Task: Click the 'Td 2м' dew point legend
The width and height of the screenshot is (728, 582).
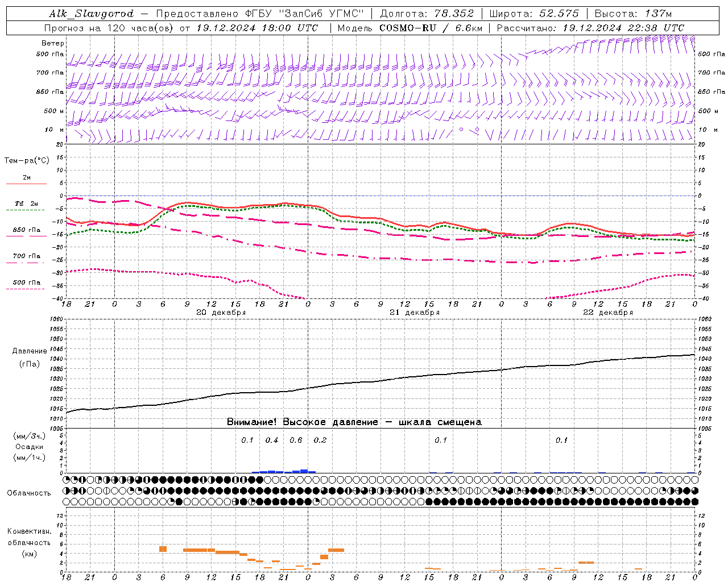Action: coord(27,203)
